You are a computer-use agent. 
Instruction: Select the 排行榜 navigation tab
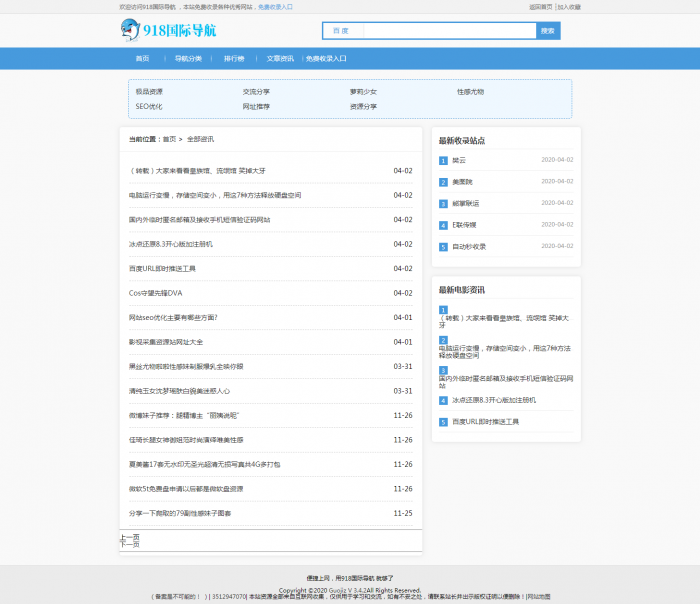point(234,58)
